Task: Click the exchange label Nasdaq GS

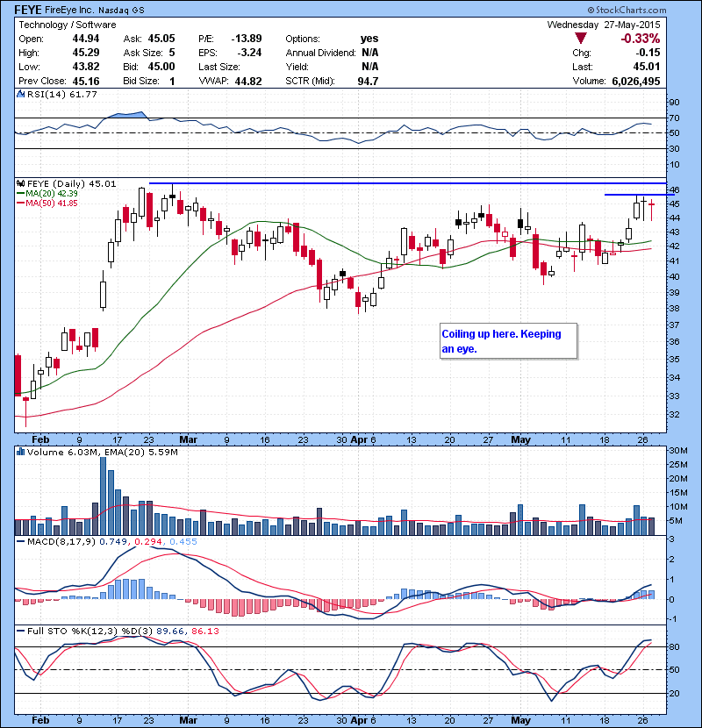Action: click(121, 10)
